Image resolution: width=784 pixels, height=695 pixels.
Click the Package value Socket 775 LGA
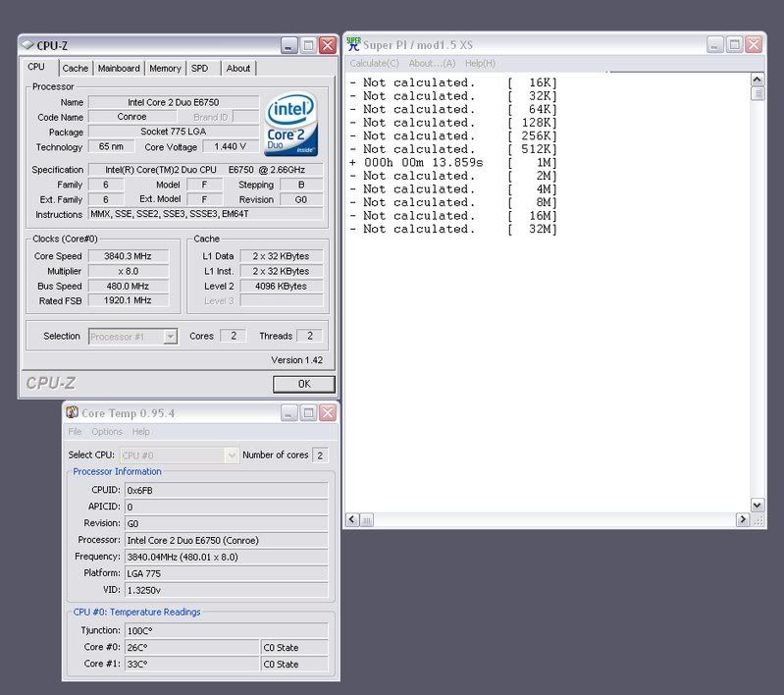[x=174, y=132]
